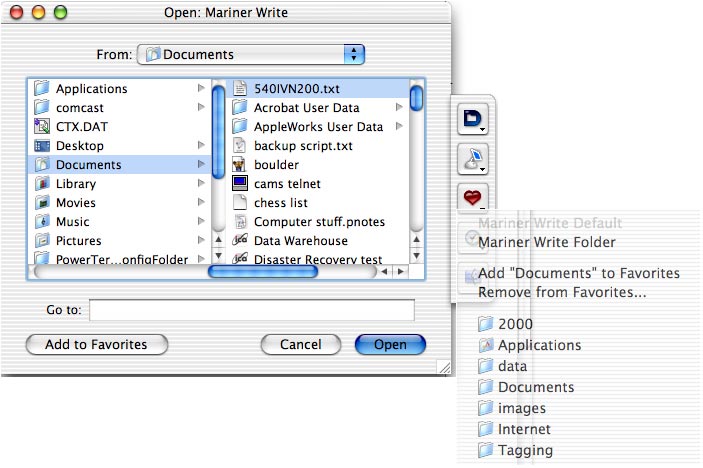703x468 pixels.
Task: Expand the Music folder arrow
Action: point(201,221)
